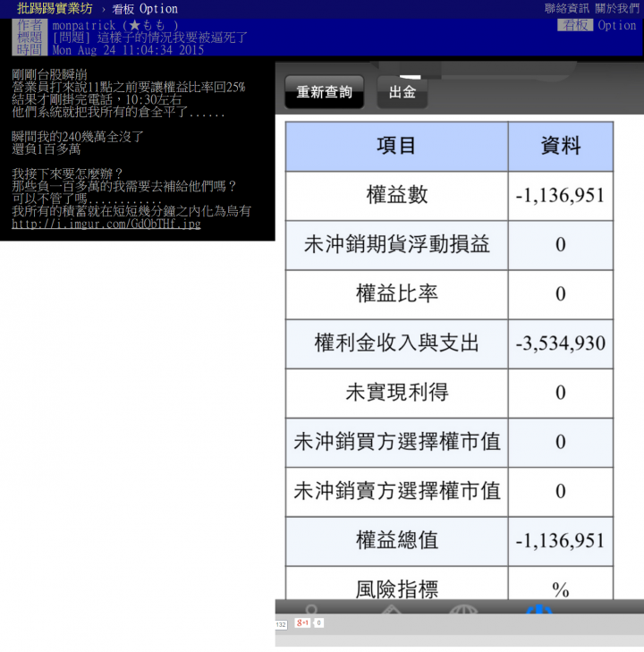Screen dimensions: 644x652
Task: Open the imgur.com/GdQbTHf.jpg link
Action: pyautogui.click(x=106, y=224)
